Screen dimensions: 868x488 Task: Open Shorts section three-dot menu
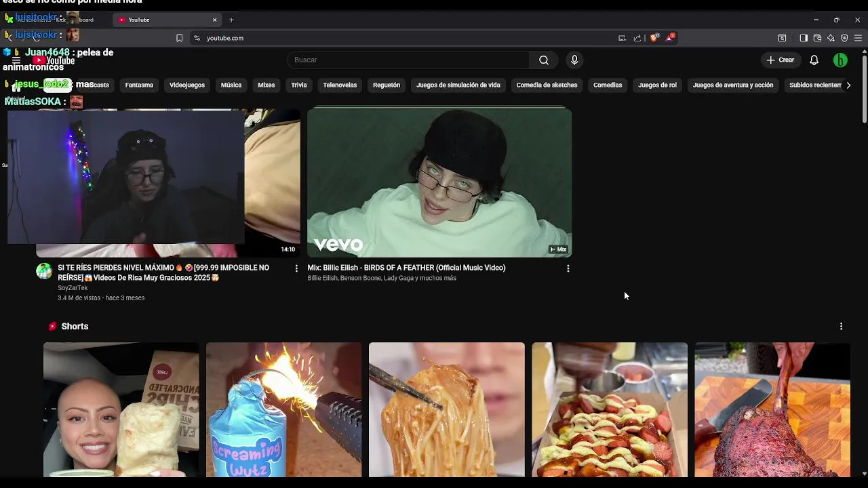point(842,326)
